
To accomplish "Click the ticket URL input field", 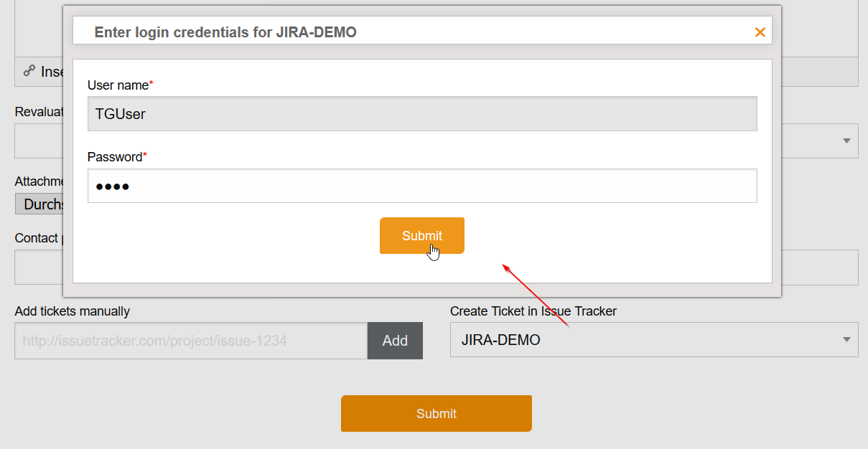I will click(191, 341).
